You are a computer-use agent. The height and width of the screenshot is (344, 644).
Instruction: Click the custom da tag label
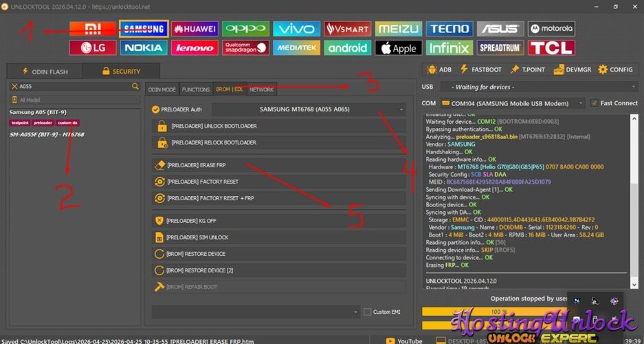tap(68, 123)
